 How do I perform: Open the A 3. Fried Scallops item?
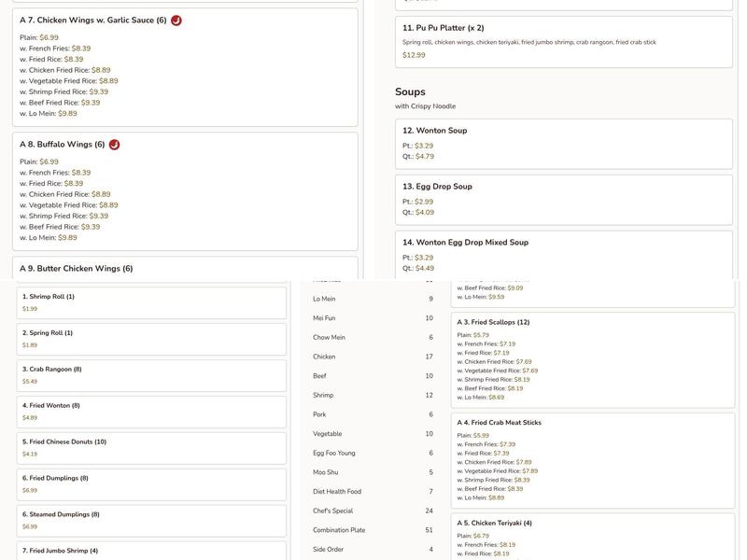(x=593, y=359)
